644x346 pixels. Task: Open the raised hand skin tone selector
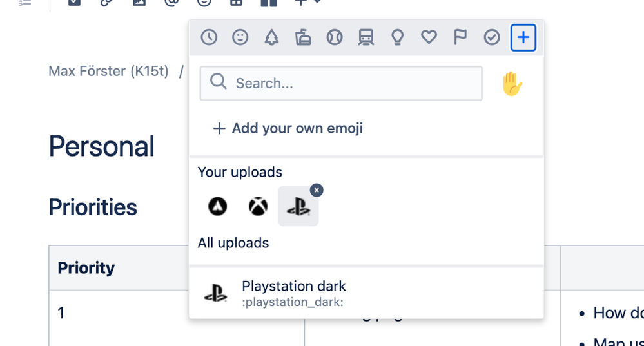pyautogui.click(x=512, y=84)
